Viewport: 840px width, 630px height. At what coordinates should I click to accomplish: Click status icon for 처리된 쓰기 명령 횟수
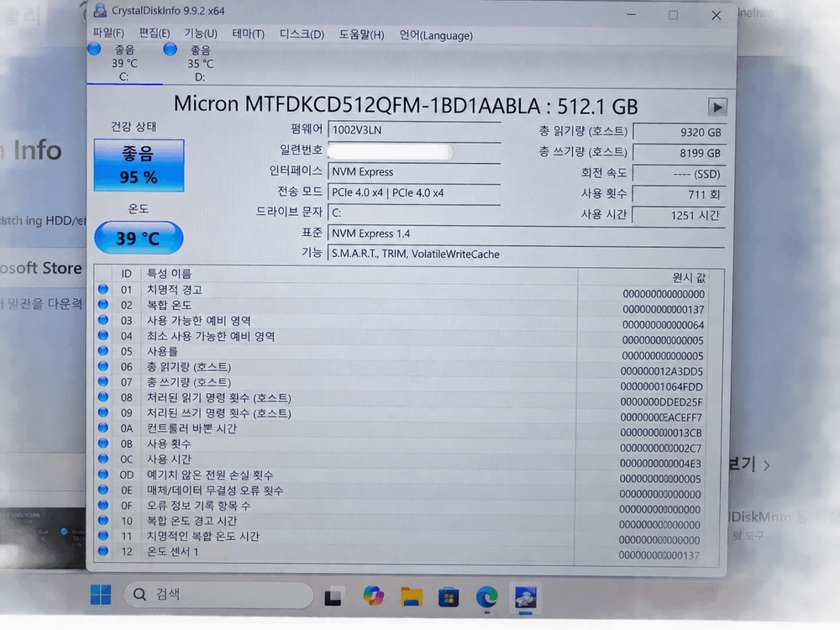(x=102, y=412)
